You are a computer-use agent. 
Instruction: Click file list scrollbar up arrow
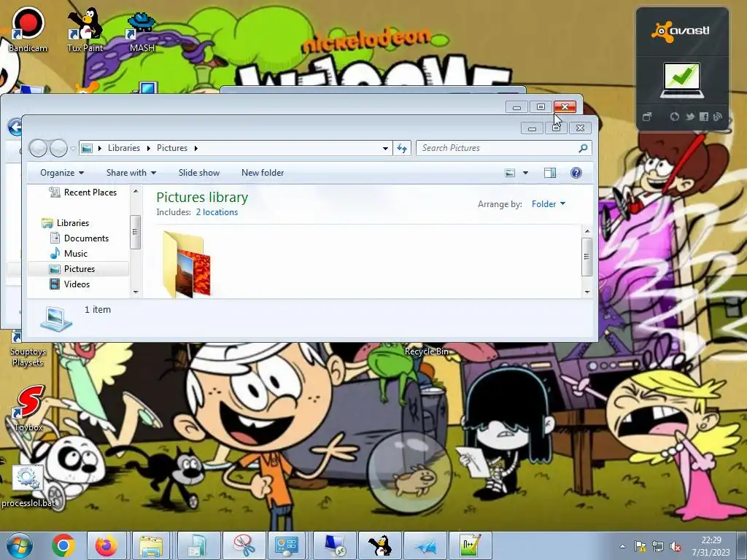point(587,231)
